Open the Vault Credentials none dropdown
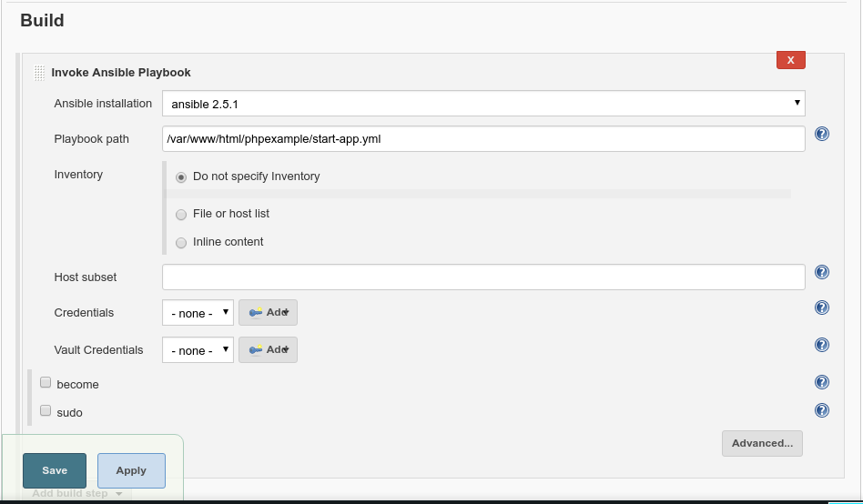The height and width of the screenshot is (504, 863). (198, 350)
